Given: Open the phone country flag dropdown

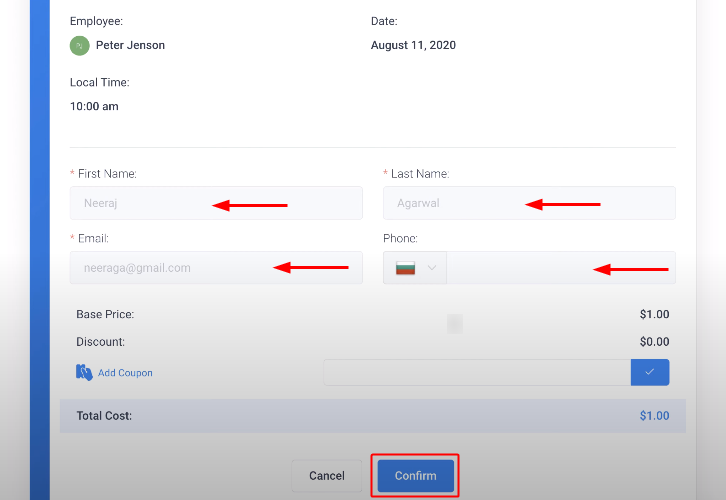Looking at the screenshot, I should coord(415,268).
